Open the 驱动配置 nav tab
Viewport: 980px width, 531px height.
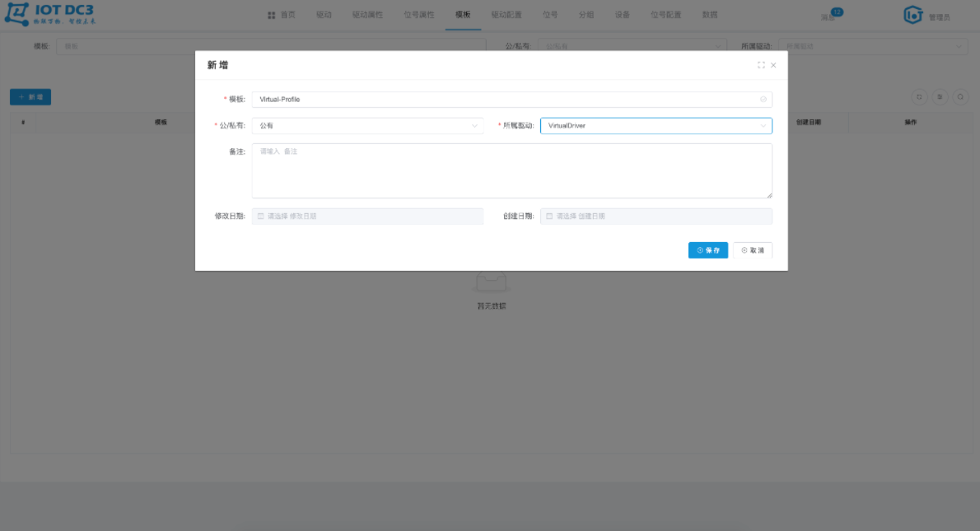pyautogui.click(x=506, y=15)
